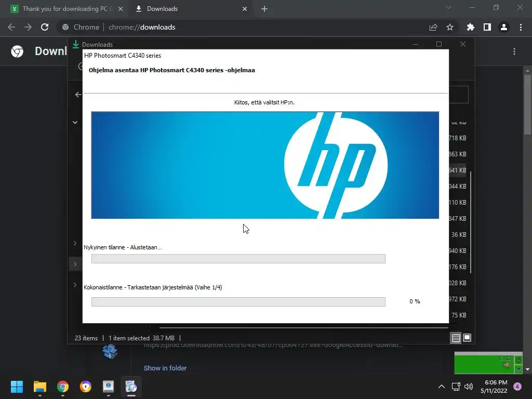Viewport: 532px width, 399px height.
Task: Click the HP logo banner image
Action: pyautogui.click(x=265, y=165)
